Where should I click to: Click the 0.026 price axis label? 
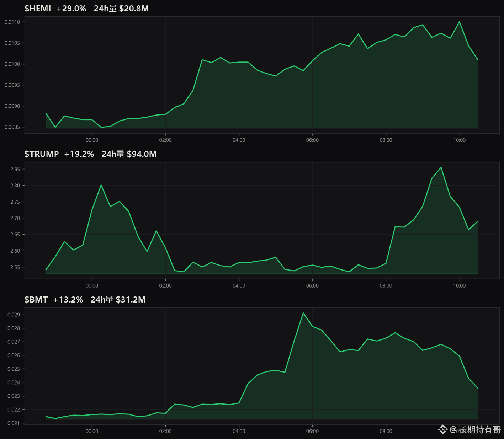(x=14, y=355)
